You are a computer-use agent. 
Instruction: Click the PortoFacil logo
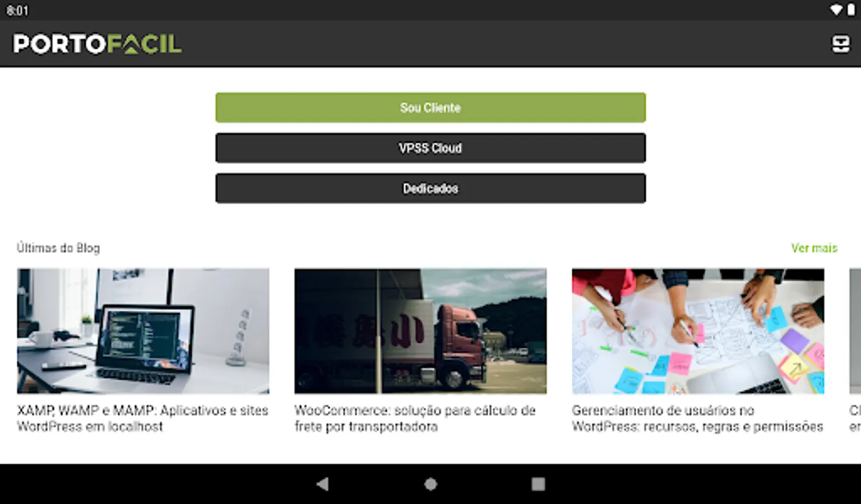[97, 44]
